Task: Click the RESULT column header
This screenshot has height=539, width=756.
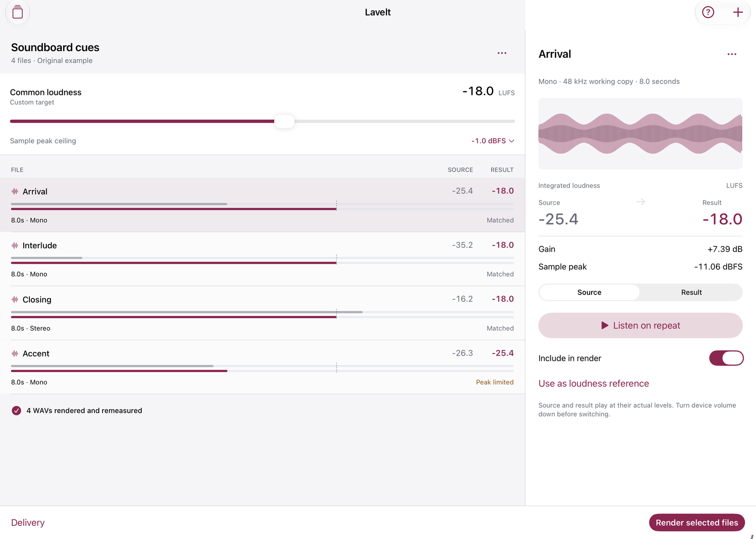Action: [x=502, y=170]
